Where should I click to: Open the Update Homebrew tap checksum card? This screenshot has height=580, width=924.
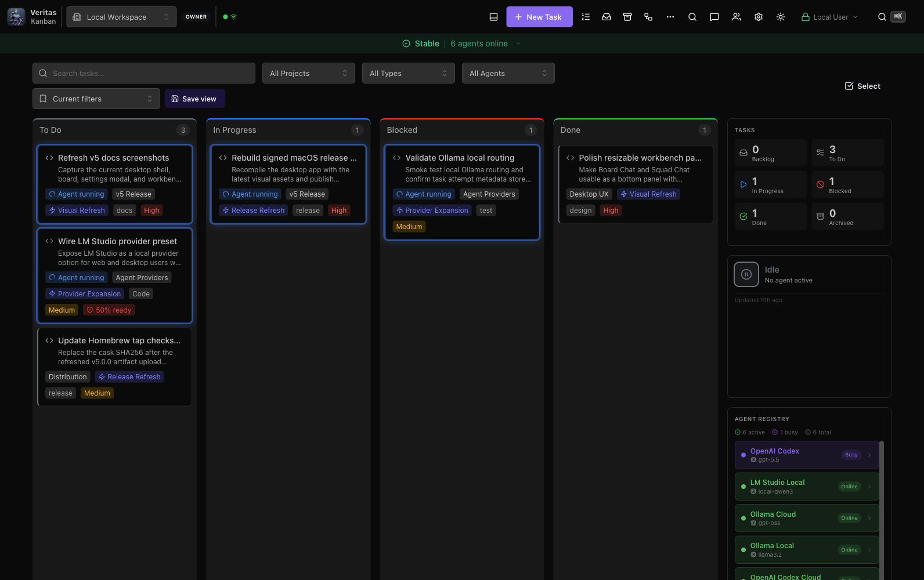click(115, 367)
